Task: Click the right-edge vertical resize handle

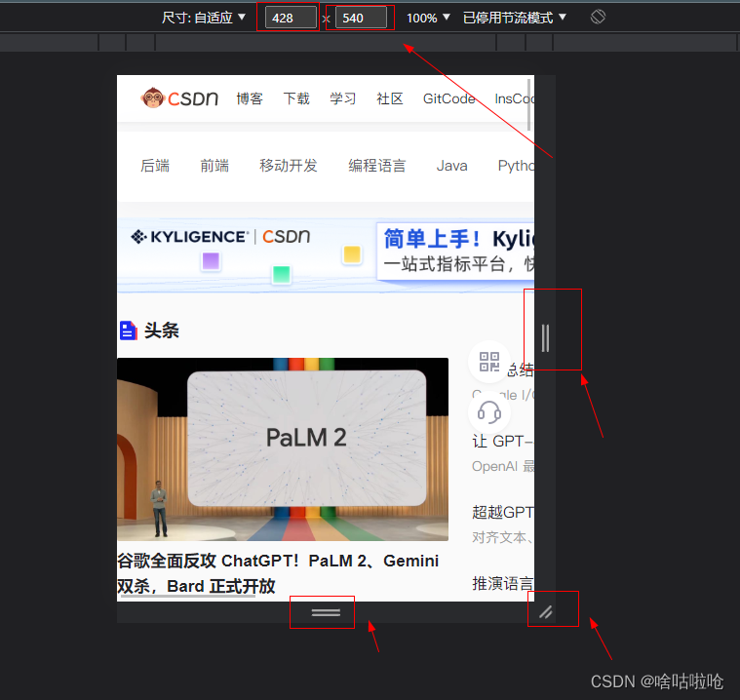Action: 545,338
